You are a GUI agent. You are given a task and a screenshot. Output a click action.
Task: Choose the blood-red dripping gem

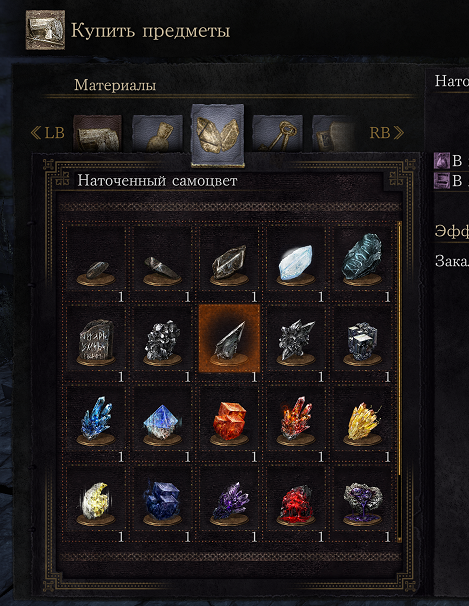(296, 499)
